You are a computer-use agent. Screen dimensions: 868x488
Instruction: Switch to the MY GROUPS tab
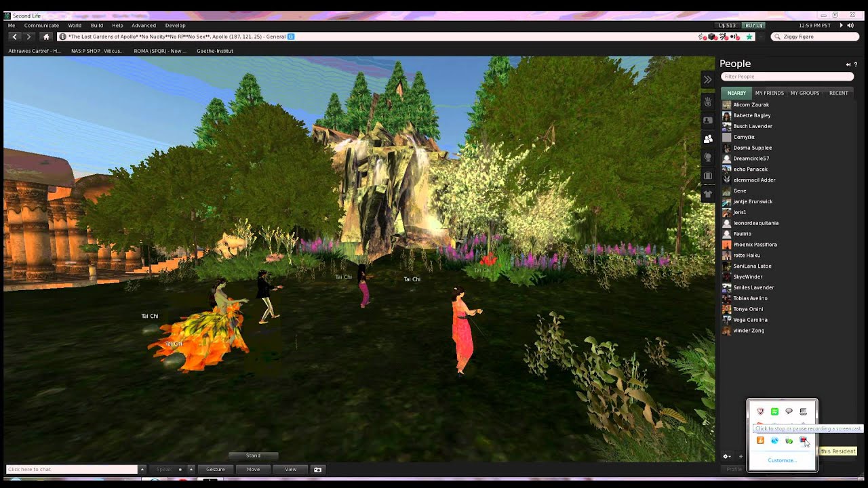805,93
